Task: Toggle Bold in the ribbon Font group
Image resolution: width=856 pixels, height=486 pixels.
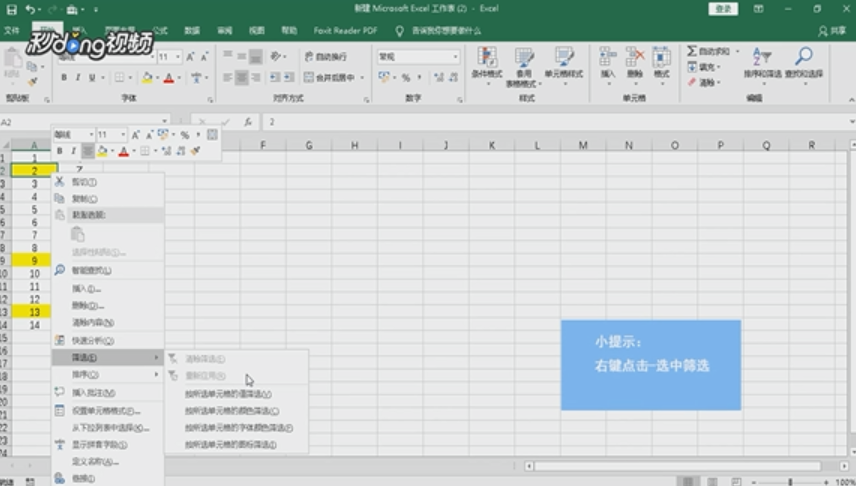Action: [64, 78]
